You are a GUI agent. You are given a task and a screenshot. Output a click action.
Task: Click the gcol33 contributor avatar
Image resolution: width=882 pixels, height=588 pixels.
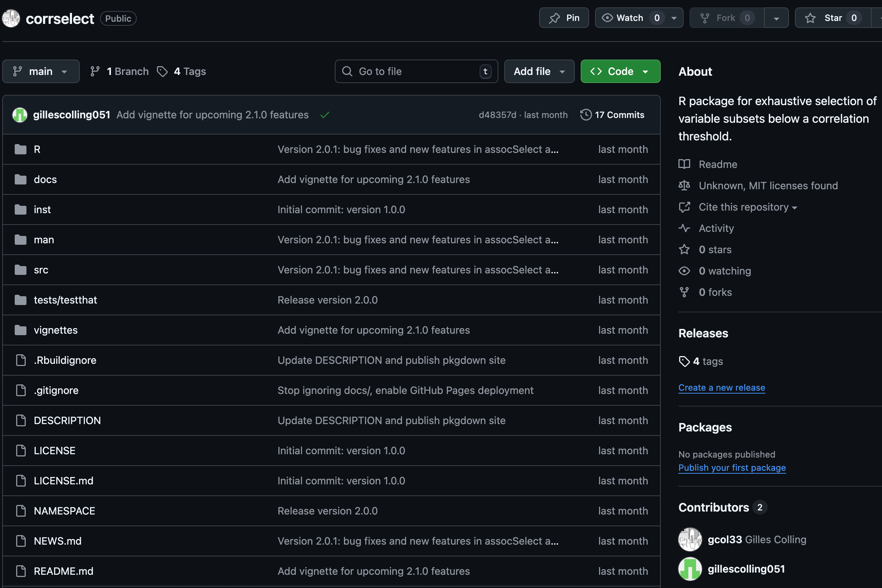(x=690, y=539)
